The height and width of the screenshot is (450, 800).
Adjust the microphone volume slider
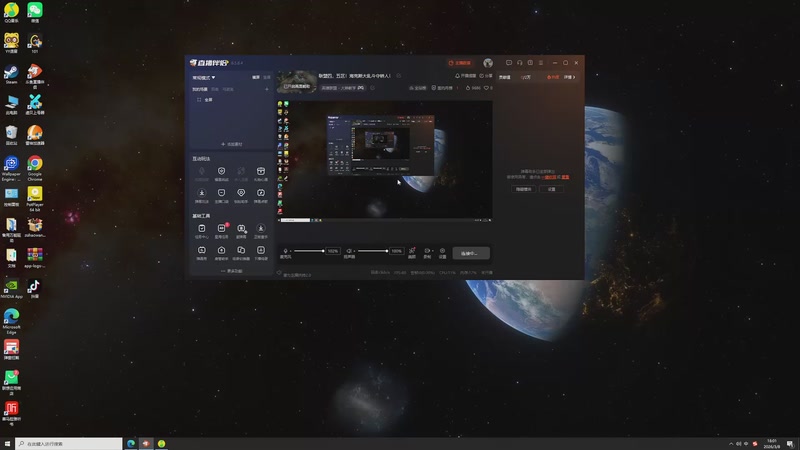pos(309,251)
